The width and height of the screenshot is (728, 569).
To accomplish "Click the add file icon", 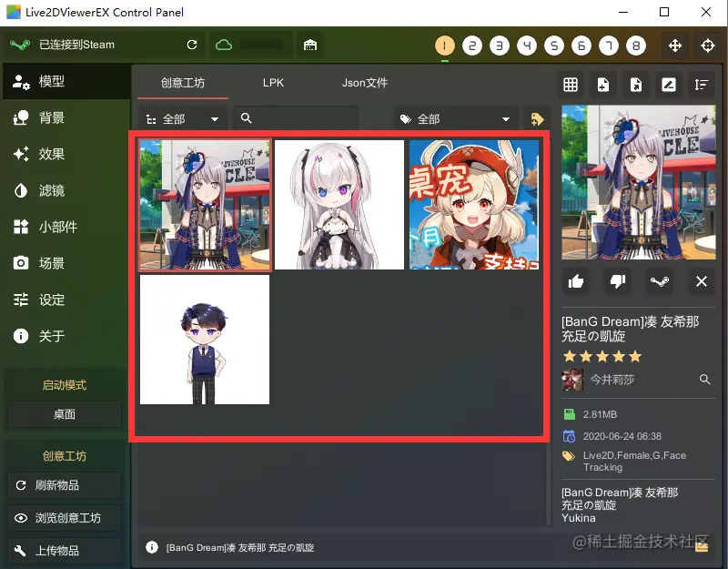I will [x=603, y=85].
